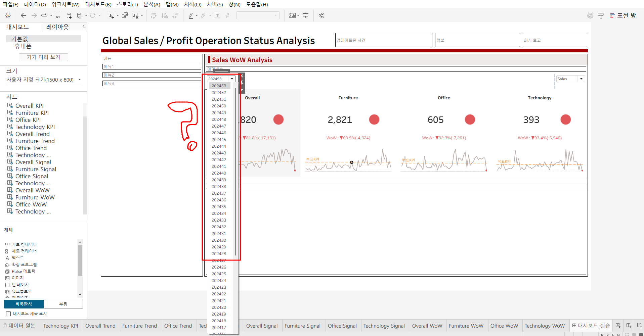This screenshot has height=336, width=644.
Task: Click the undo back arrow in toolbar
Action: (x=23, y=15)
